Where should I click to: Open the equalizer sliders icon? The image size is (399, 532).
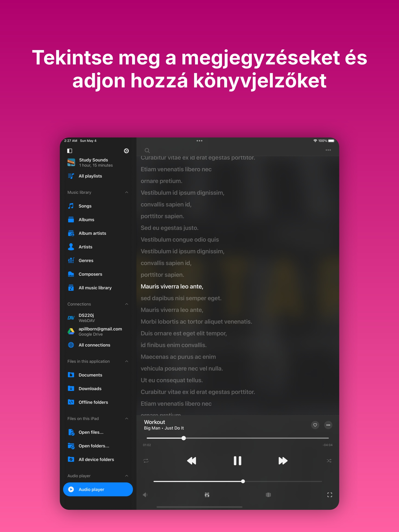click(x=207, y=495)
